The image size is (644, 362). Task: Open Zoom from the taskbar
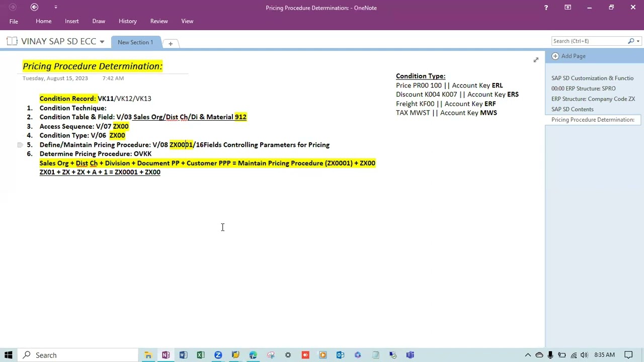[218, 355]
